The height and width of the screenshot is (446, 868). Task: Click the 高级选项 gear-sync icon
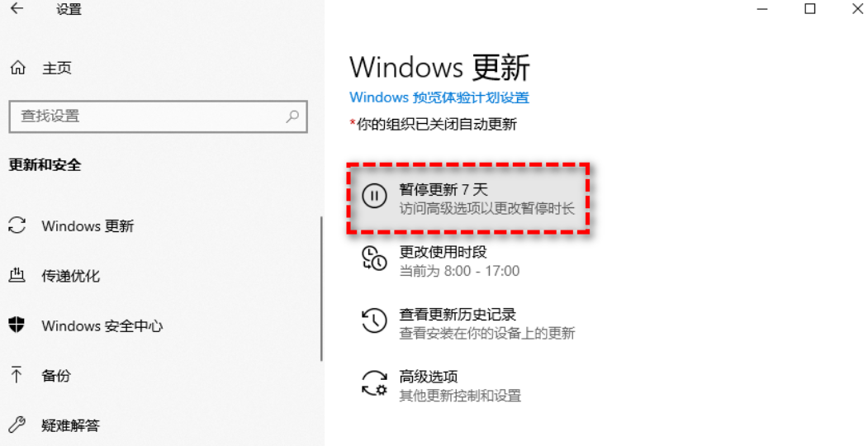pos(374,383)
